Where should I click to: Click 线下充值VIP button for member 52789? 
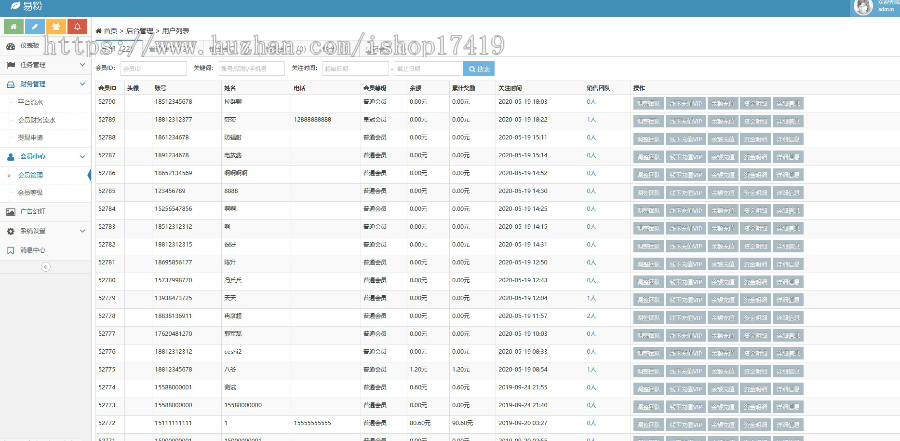pos(685,121)
